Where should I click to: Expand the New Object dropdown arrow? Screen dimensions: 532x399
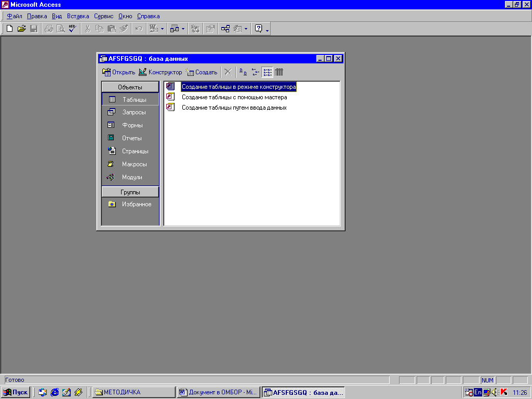coord(246,29)
